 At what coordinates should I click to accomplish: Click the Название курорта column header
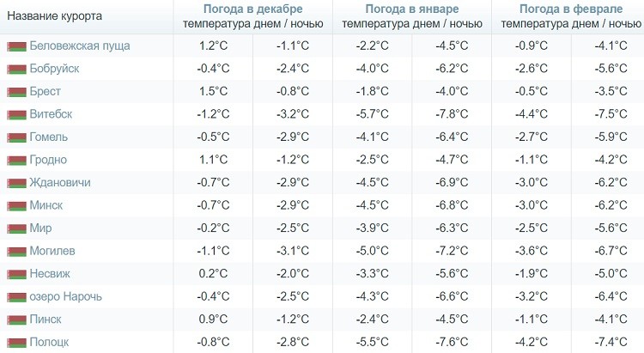coord(54,16)
